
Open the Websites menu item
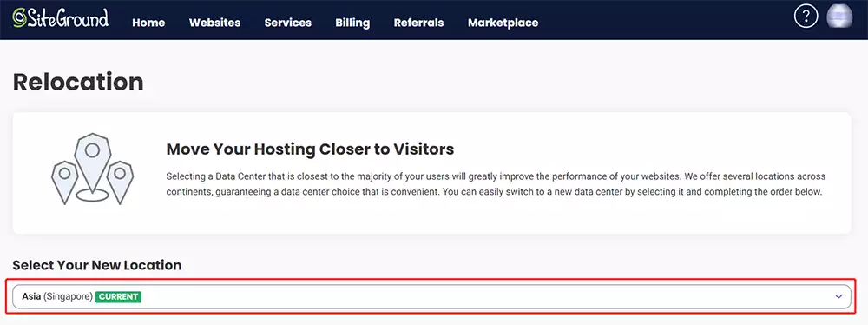(x=214, y=23)
